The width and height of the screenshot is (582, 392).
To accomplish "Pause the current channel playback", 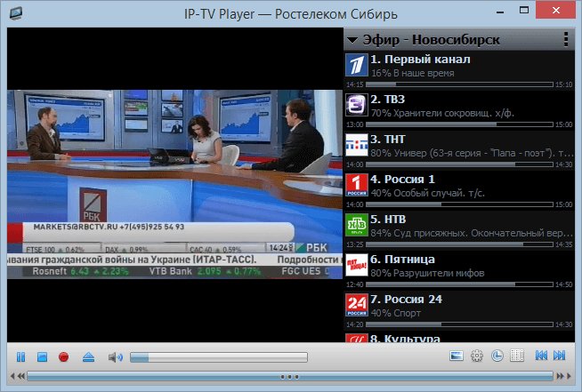I will 20,356.
